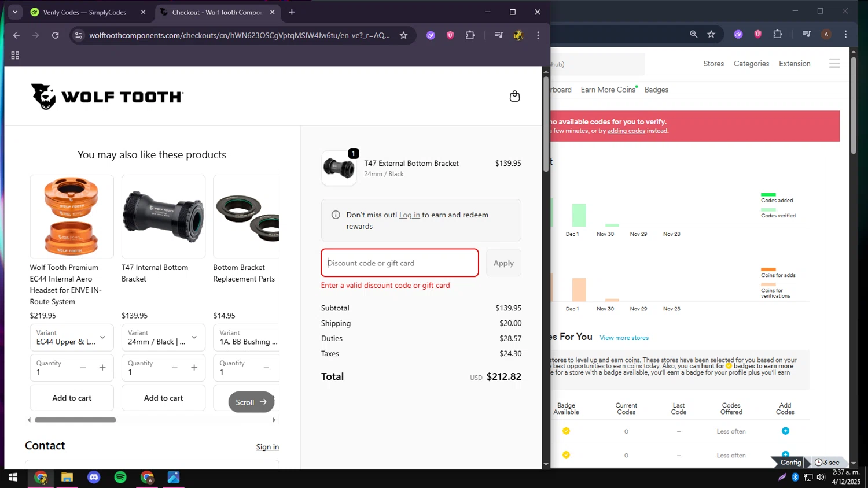Open Extensions puzzle icon in front window
The width and height of the screenshot is (868, 488).
coord(470,35)
